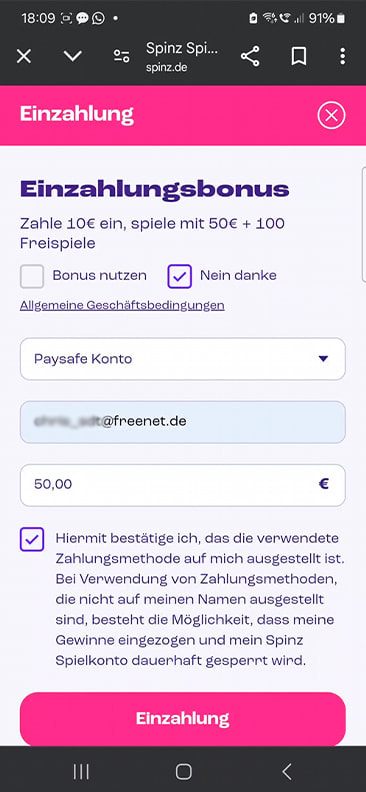
Task: Tap the minimize chevron in browser bar
Action: click(73, 56)
